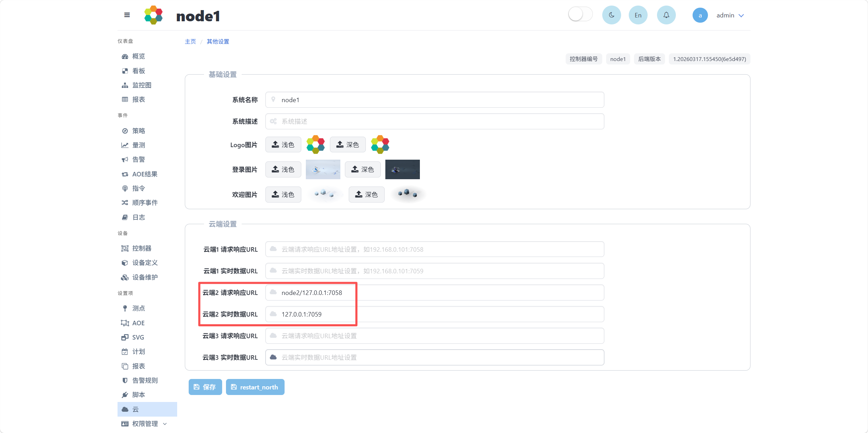
Task: Click the light welcome image thumbnail
Action: pos(325,194)
